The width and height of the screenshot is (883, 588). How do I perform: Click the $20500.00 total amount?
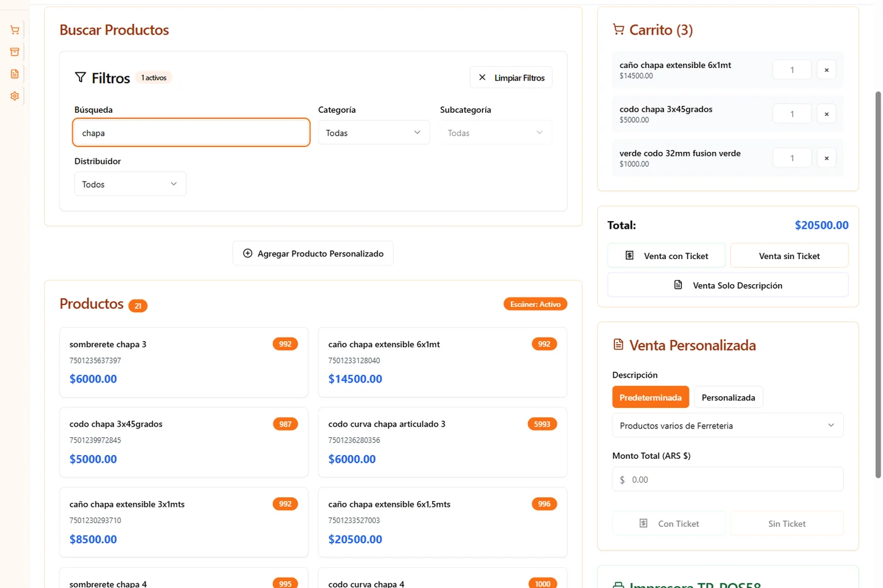821,225
